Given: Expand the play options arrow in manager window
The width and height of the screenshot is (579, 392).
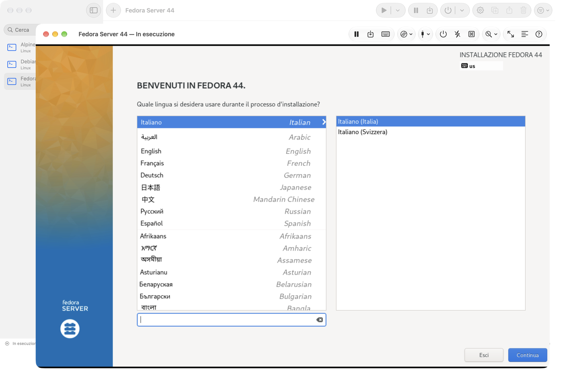Looking at the screenshot, I should tap(398, 10).
